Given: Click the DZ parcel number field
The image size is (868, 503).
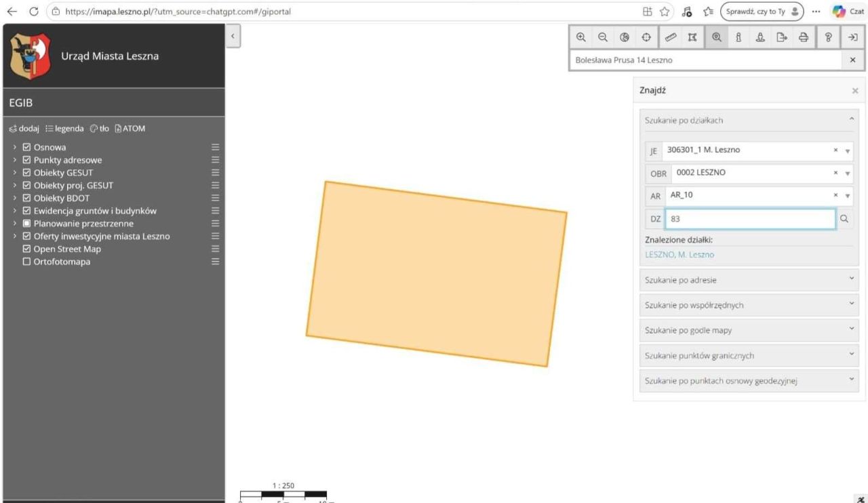Looking at the screenshot, I should (750, 219).
